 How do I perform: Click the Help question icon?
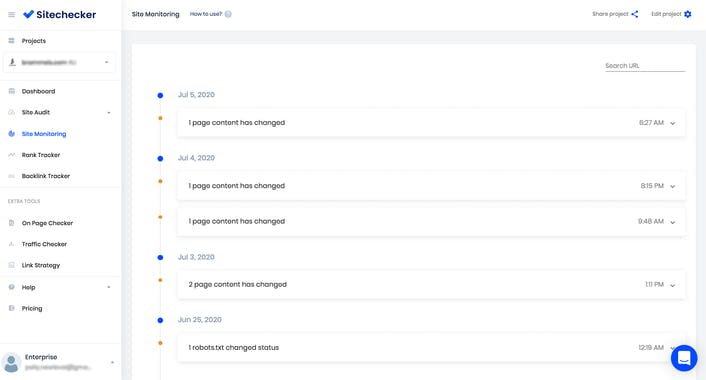coord(11,287)
